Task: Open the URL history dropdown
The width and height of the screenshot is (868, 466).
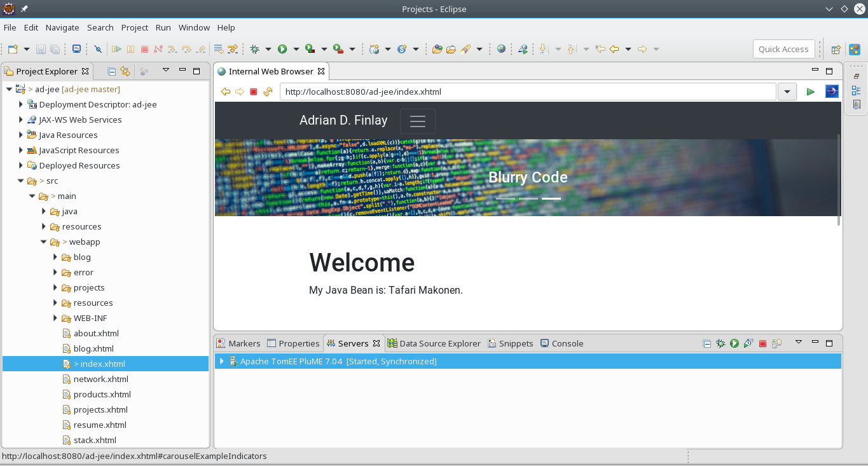Action: [787, 92]
